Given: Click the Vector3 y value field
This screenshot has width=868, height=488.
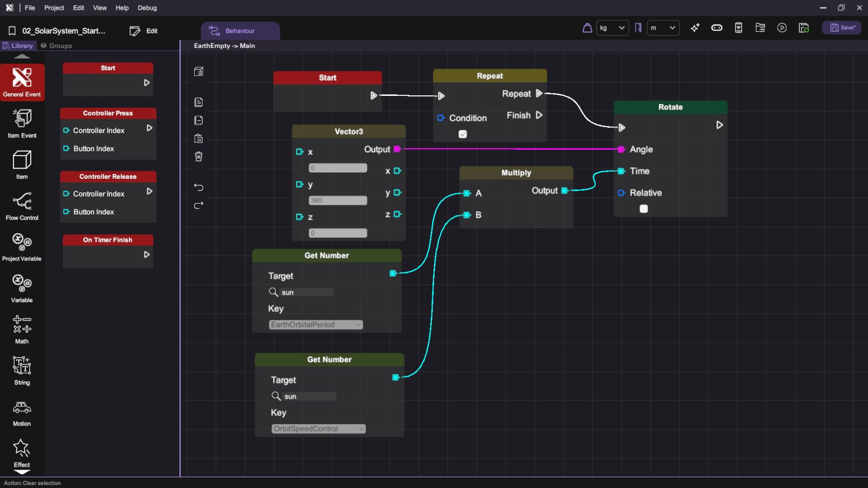Looking at the screenshot, I should 338,200.
